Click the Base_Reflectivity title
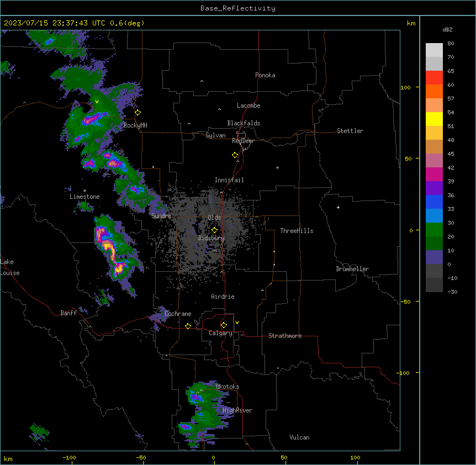Screen dimensions: 476x465 tap(238, 8)
